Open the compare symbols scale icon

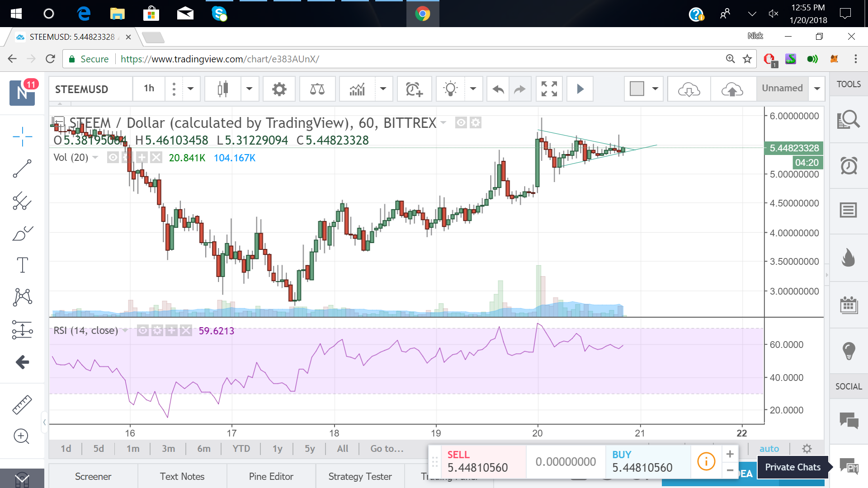(317, 89)
